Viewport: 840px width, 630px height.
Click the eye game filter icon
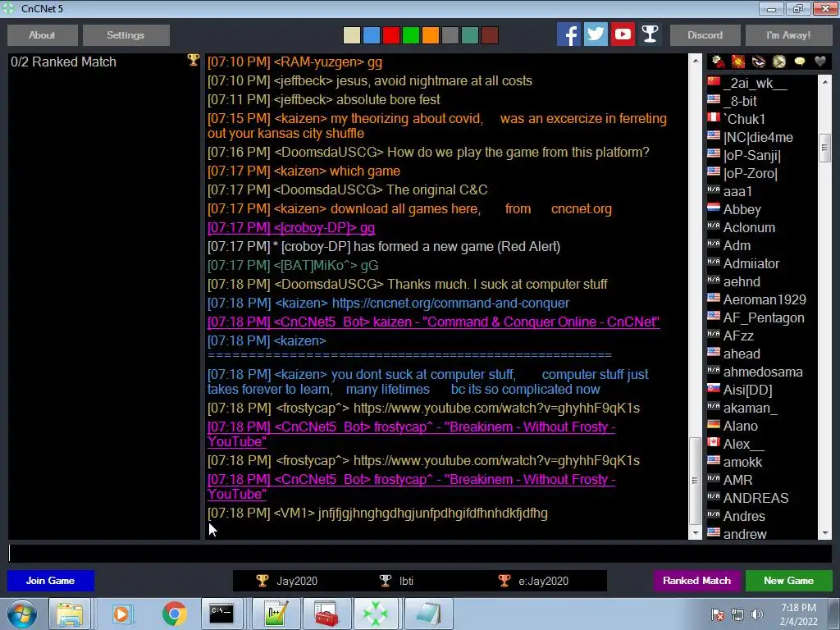click(x=759, y=62)
